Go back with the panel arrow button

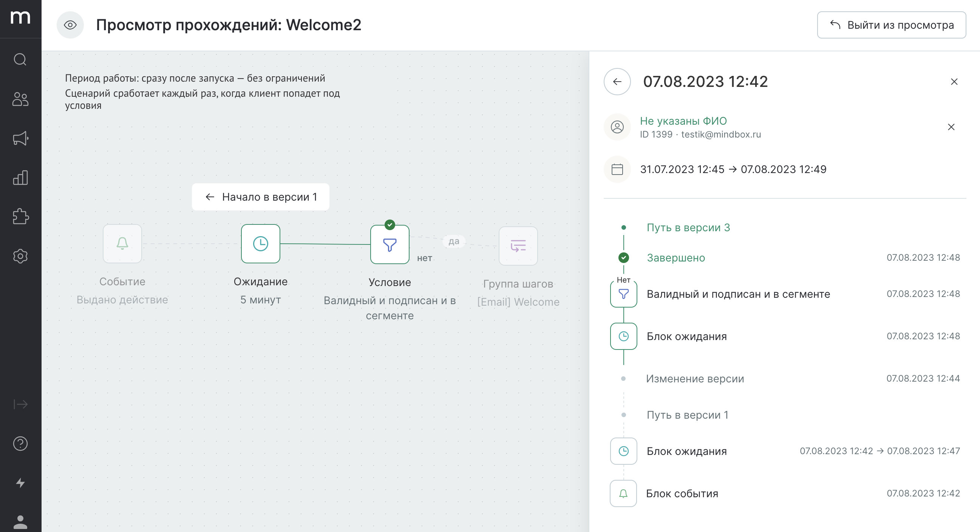pos(617,82)
